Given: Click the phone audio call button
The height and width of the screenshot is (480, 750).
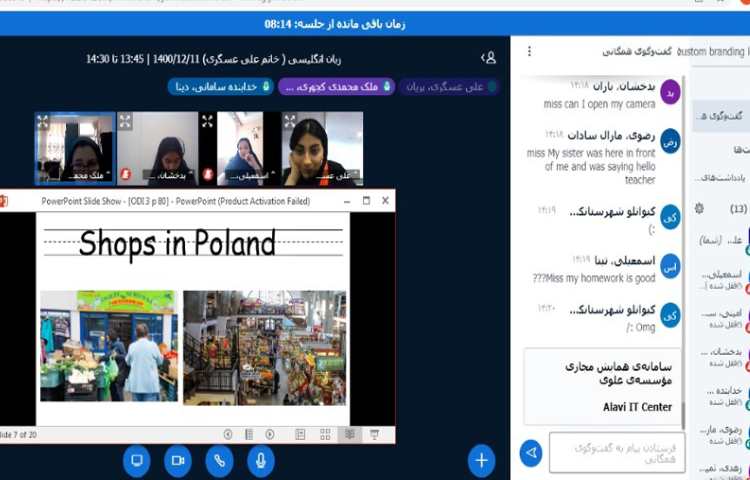Looking at the screenshot, I should coord(219,460).
